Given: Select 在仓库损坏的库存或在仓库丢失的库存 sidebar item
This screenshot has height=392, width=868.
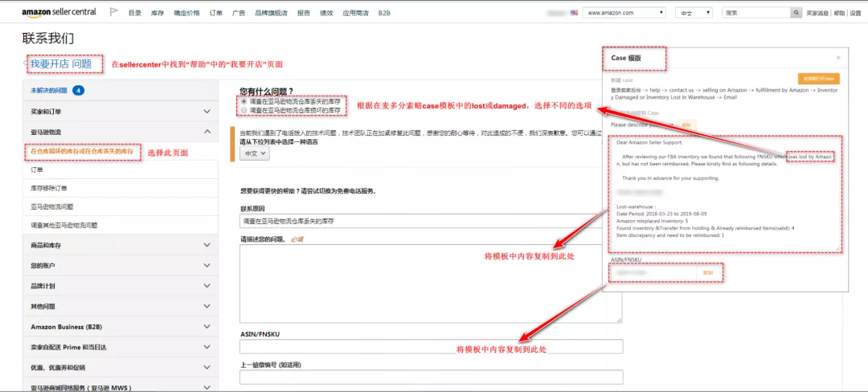Looking at the screenshot, I should (82, 151).
